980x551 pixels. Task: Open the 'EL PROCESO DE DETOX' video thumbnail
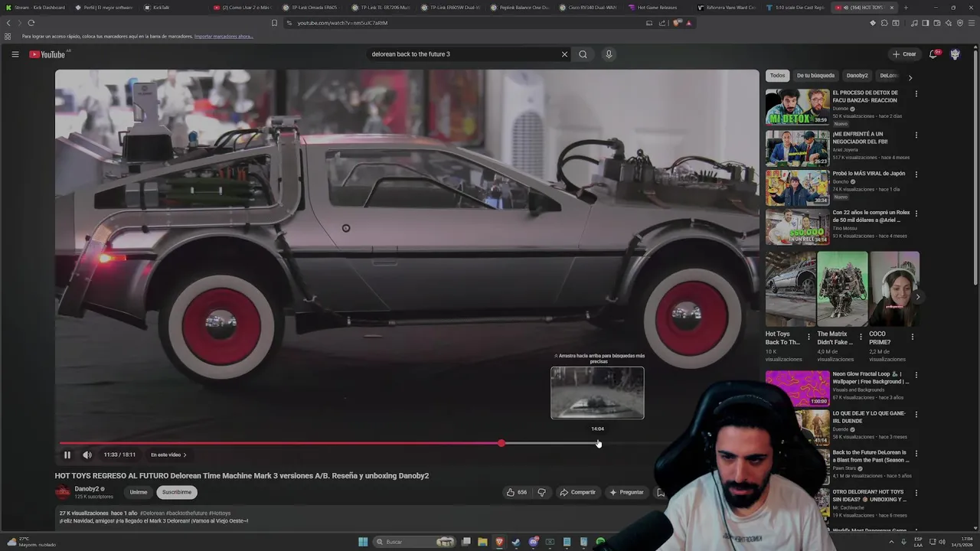[797, 106]
